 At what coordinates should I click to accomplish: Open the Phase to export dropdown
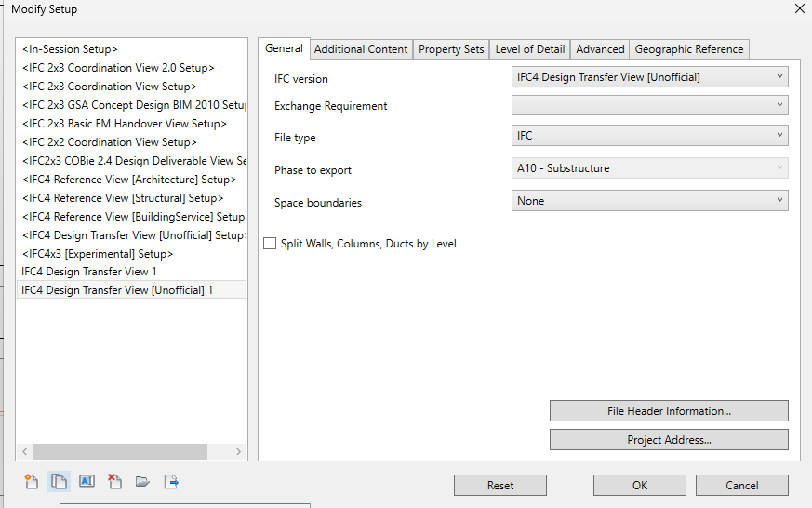650,168
